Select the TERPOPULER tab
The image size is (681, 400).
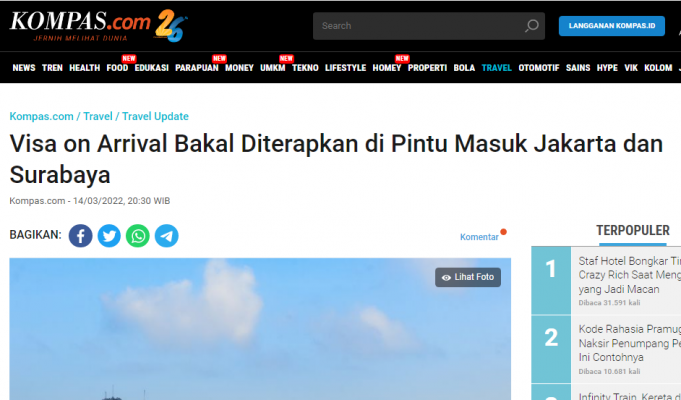tap(632, 231)
